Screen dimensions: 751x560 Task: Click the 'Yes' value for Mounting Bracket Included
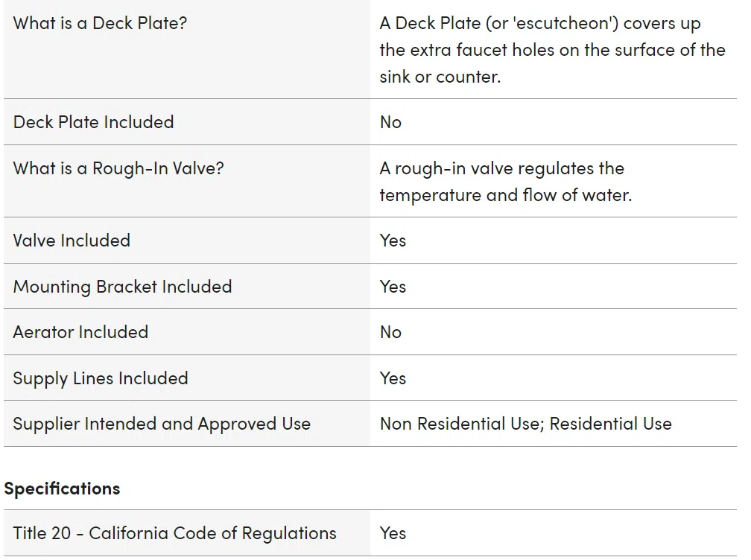click(x=393, y=287)
